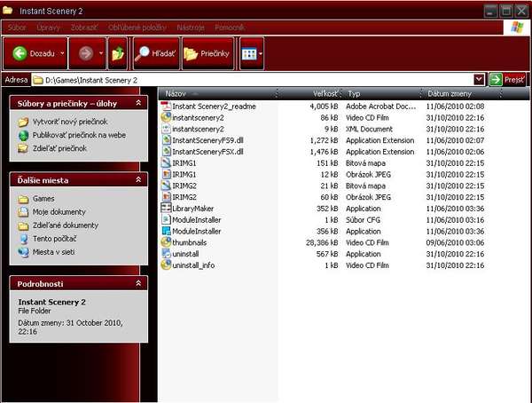This screenshot has height=403, width=532.
Task: Click the 09/06/2010 03:06 date cell
Action: 455,242
